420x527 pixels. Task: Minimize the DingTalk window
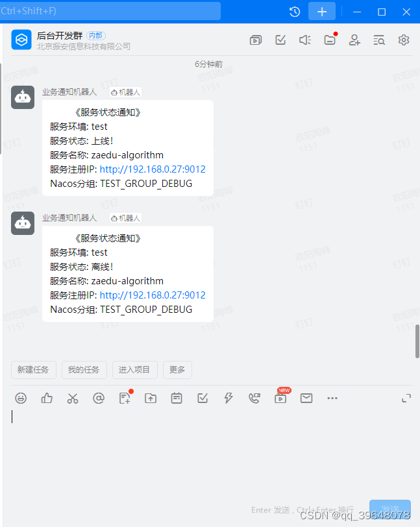pos(357,12)
